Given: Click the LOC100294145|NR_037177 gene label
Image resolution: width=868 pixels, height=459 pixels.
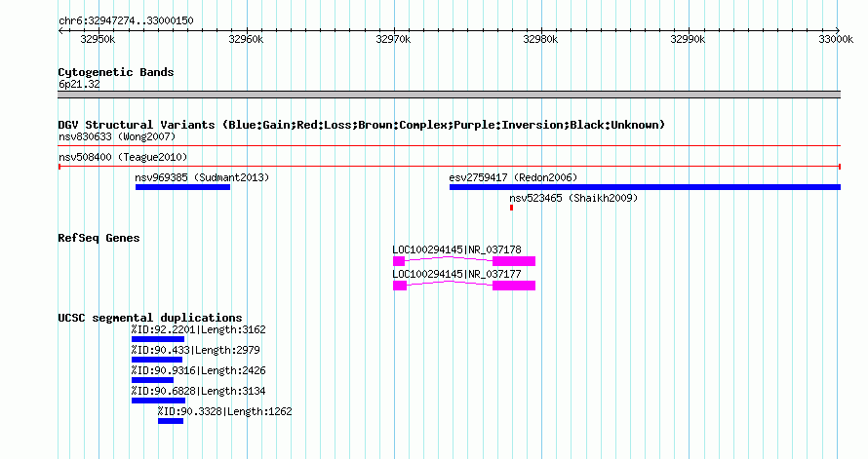Looking at the screenshot, I should click(456, 274).
